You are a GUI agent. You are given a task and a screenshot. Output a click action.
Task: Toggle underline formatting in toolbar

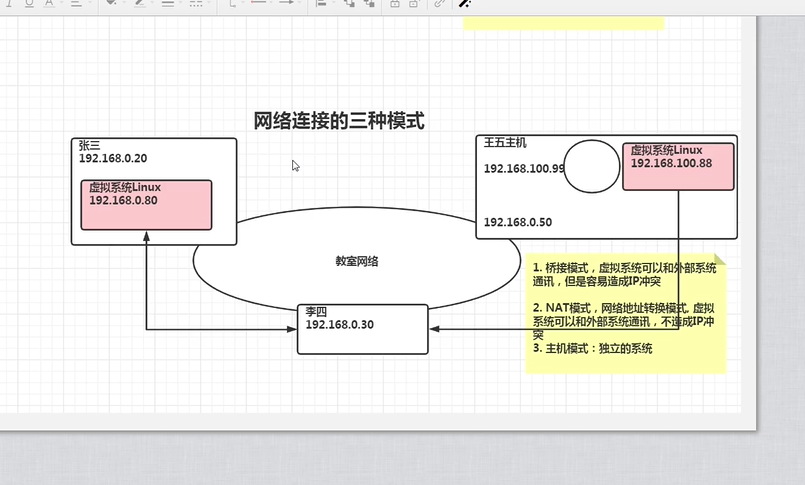click(x=29, y=3)
